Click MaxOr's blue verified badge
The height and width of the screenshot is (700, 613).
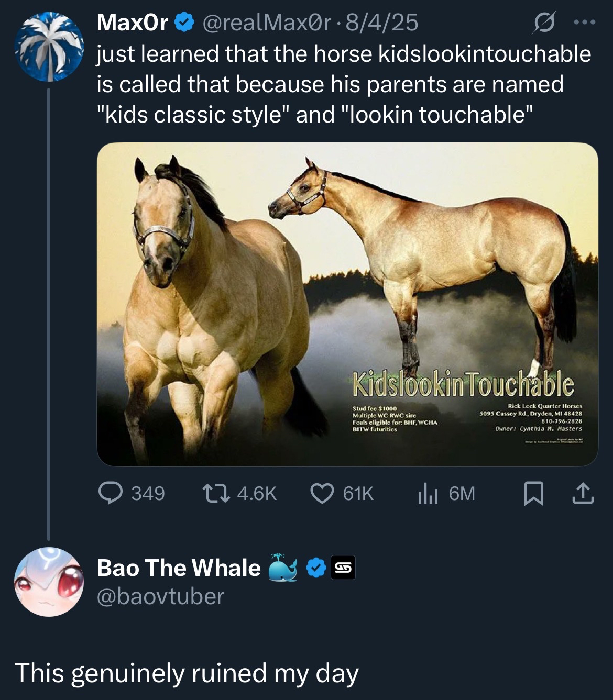click(x=183, y=23)
